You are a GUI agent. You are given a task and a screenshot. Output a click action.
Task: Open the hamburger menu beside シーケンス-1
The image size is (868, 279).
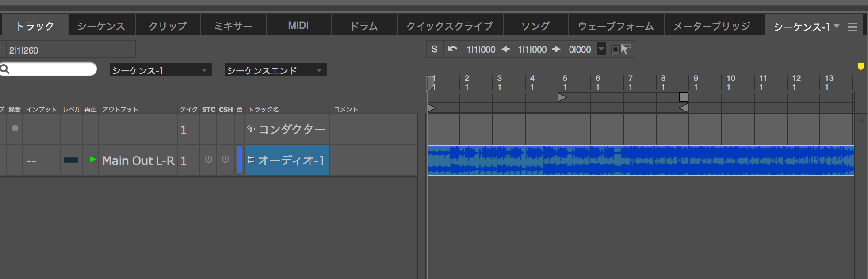852,27
